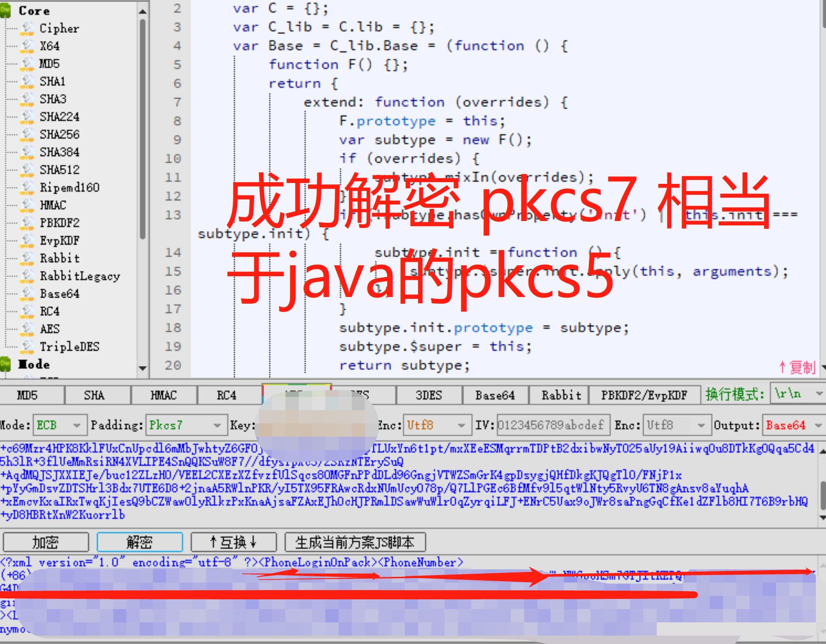Click the red 复制 copy link
This screenshot has width=826, height=644.
[x=797, y=367]
